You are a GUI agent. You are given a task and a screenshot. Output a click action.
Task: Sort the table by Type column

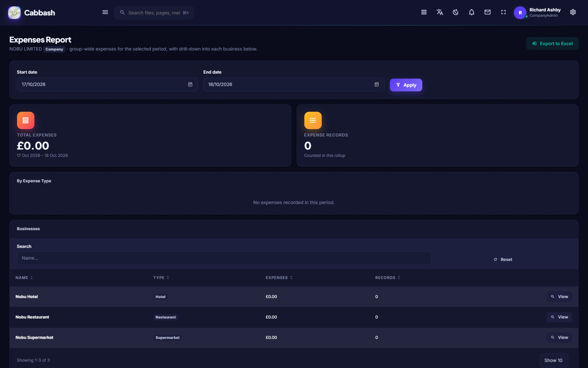click(x=161, y=278)
